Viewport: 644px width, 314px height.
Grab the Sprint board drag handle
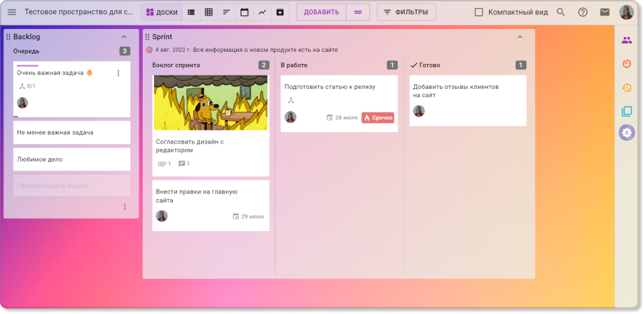point(147,37)
